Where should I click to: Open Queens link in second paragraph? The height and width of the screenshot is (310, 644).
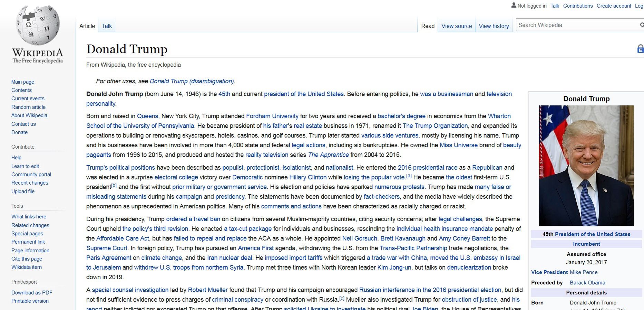coord(147,116)
